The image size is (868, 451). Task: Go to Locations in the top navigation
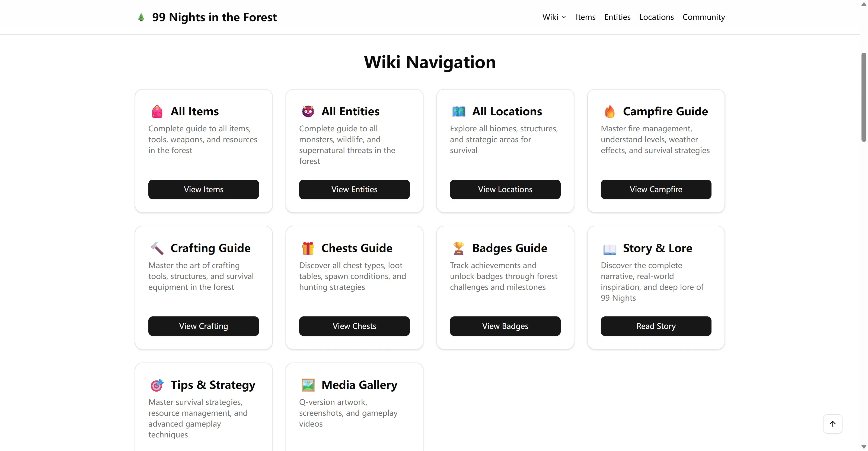tap(656, 17)
